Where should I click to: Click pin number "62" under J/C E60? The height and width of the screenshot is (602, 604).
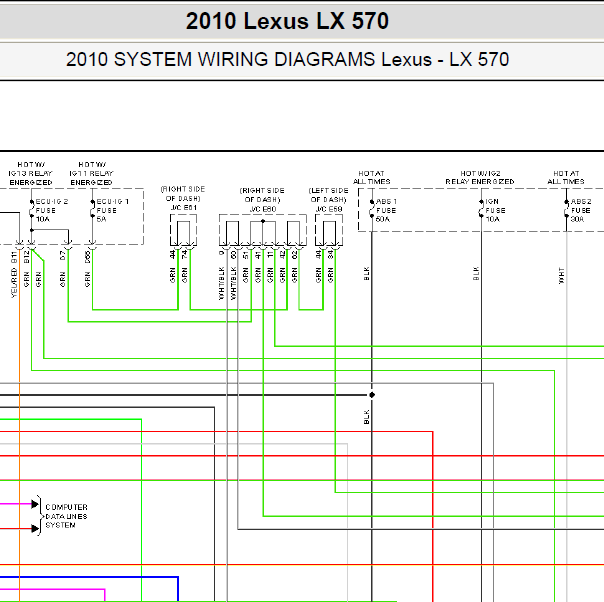pos(295,255)
